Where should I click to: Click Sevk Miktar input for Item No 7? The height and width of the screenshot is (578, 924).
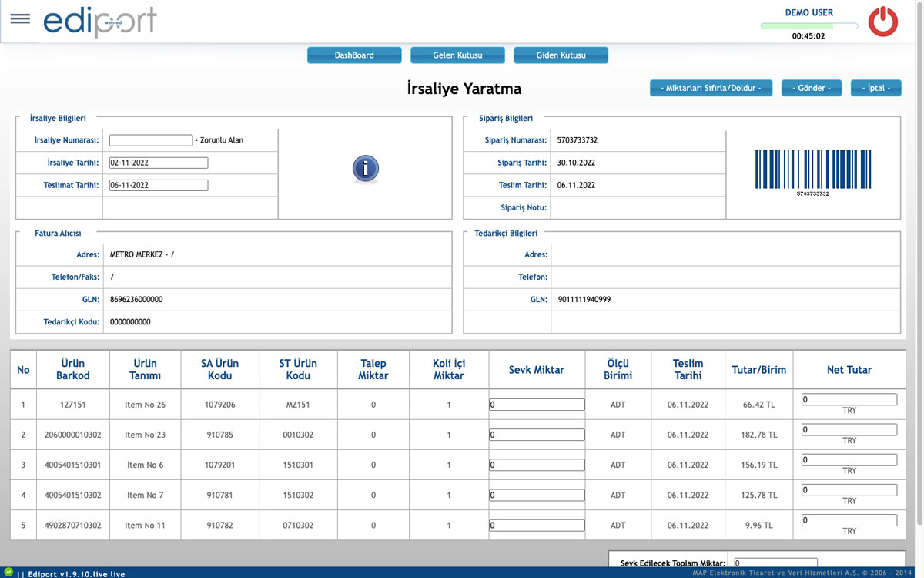click(537, 495)
